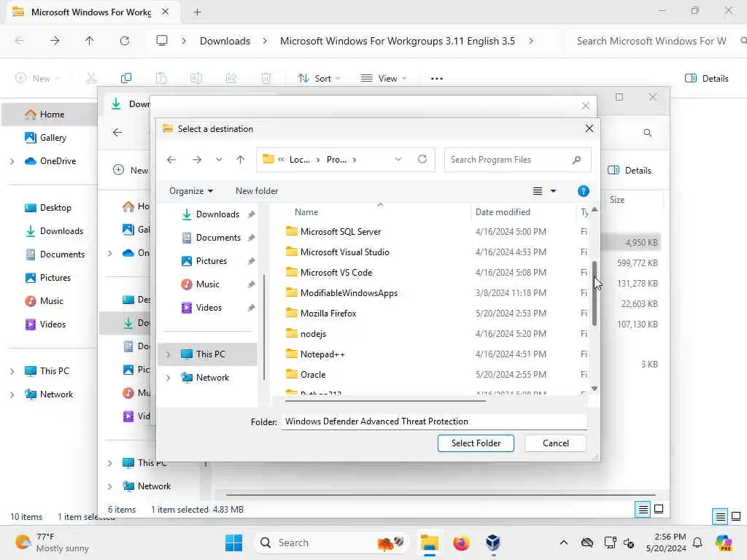Click the horizontal scrollbar of the file list
The image size is (747, 560).
tap(385, 401)
